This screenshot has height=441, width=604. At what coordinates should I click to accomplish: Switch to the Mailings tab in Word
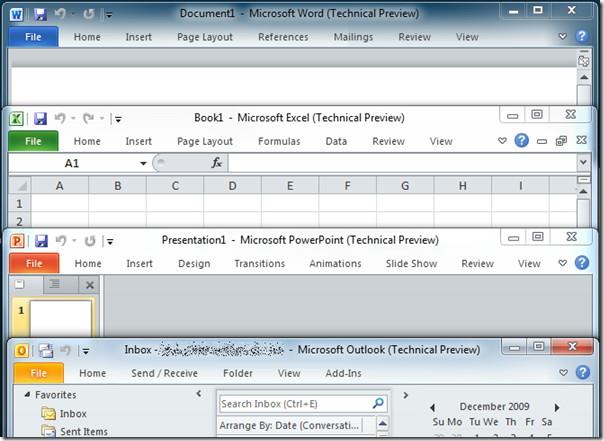(x=352, y=37)
